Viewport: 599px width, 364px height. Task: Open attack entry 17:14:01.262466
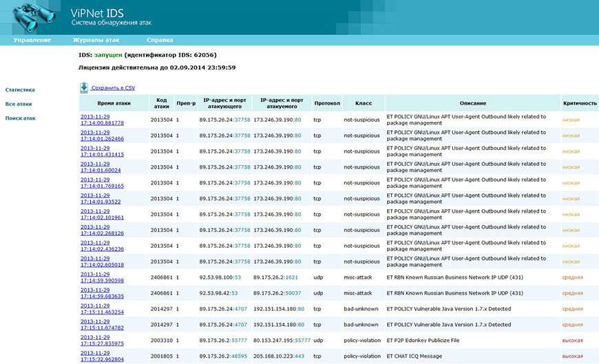102,136
